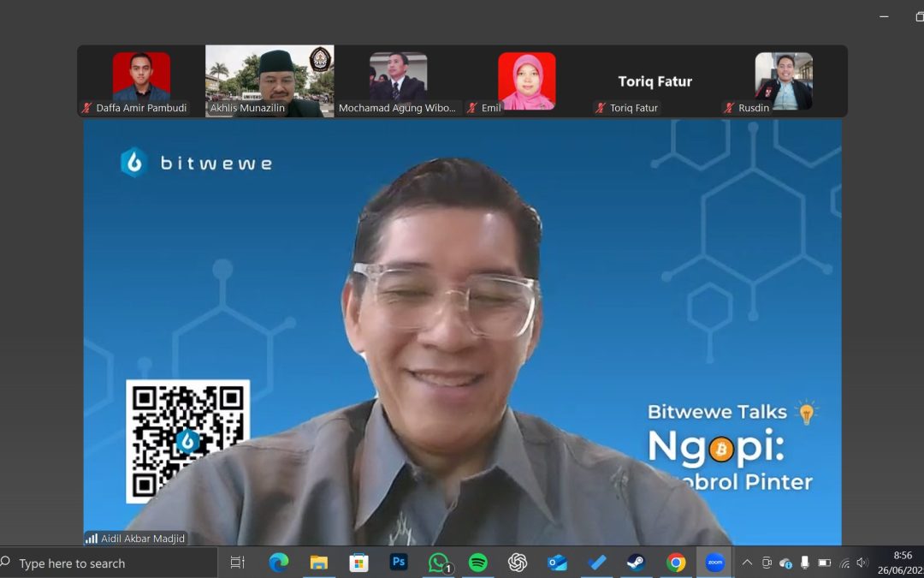Select Emil's participant photo in pink hijab

[527, 80]
